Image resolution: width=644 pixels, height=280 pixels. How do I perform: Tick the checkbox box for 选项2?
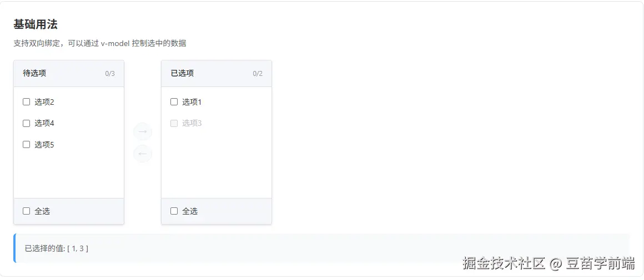(26, 101)
